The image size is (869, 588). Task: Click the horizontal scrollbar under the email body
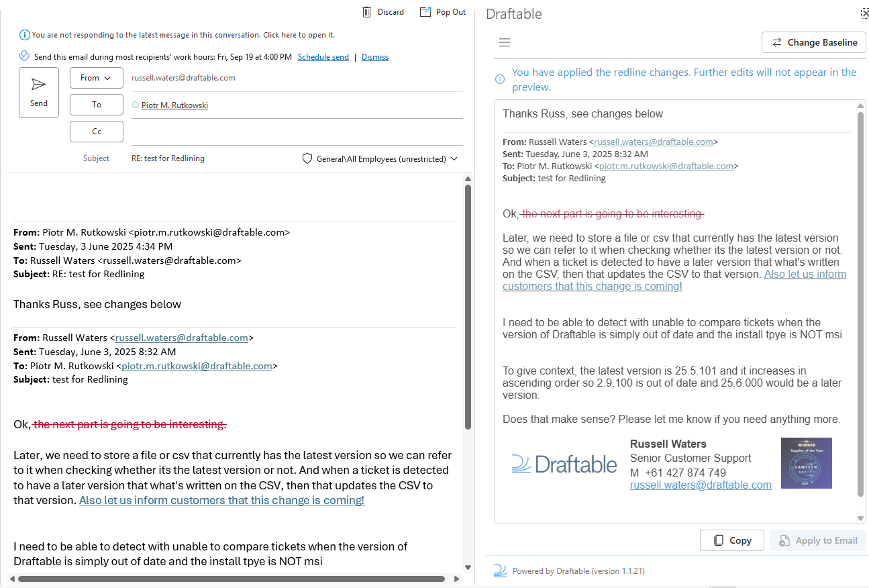[x=232, y=579]
